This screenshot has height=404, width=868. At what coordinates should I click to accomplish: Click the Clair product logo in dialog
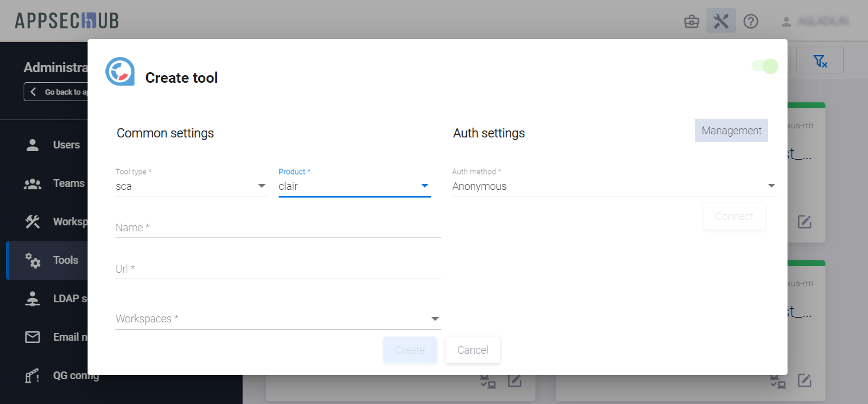[x=120, y=72]
